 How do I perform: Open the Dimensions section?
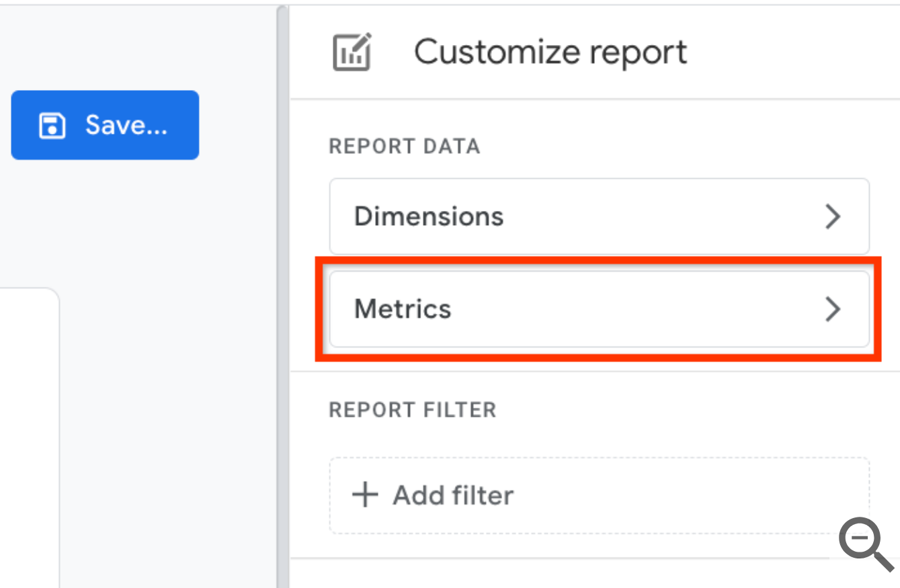(598, 216)
